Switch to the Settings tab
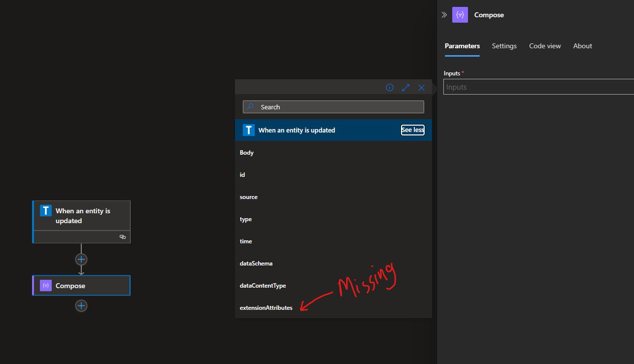Viewport: 634px width, 364px height. coord(504,46)
